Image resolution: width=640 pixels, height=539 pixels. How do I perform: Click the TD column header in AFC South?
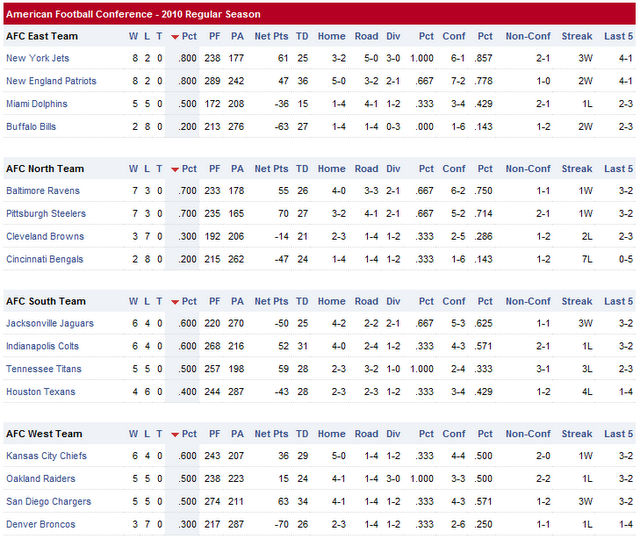[x=302, y=302]
